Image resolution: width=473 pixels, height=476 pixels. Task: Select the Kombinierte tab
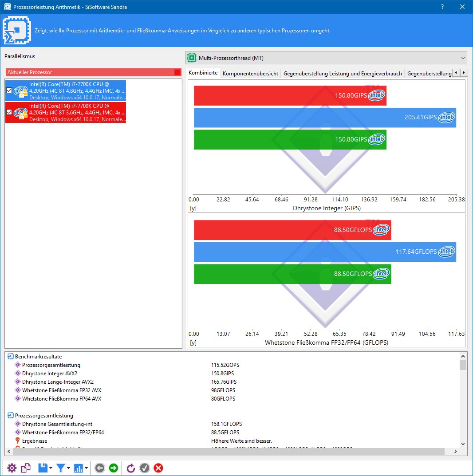pos(203,73)
